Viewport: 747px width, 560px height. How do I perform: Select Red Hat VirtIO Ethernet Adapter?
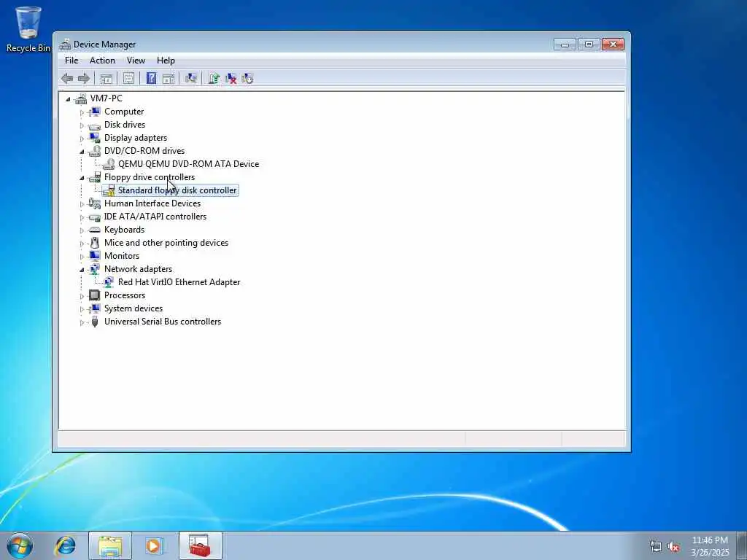click(x=179, y=282)
